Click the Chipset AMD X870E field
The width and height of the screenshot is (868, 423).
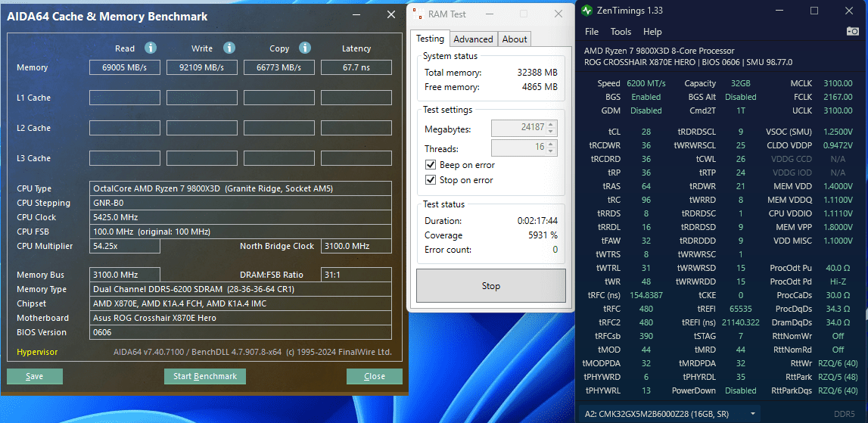point(240,303)
